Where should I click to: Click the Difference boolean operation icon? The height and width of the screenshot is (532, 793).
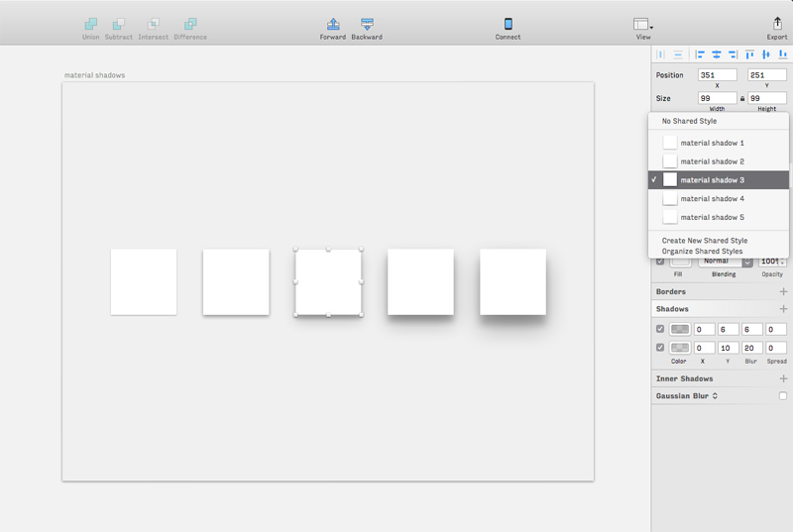point(190,24)
